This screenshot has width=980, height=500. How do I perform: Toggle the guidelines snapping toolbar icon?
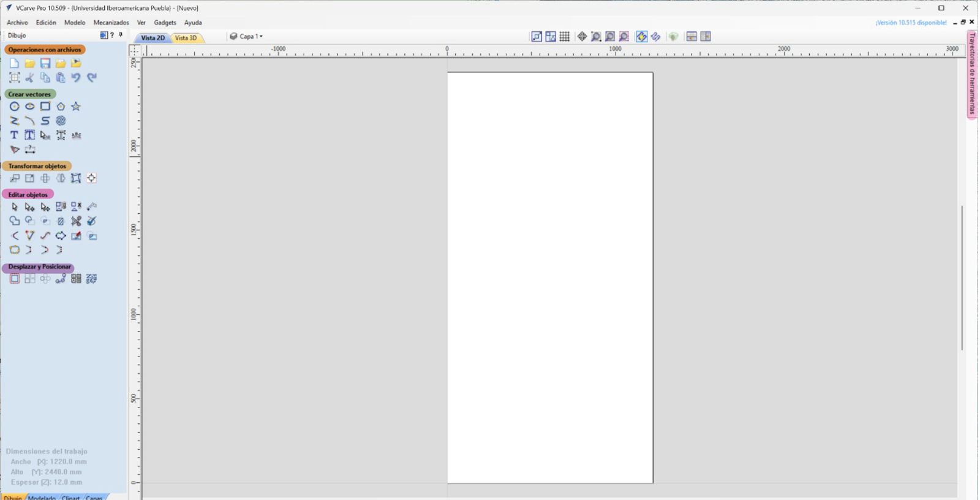click(551, 37)
